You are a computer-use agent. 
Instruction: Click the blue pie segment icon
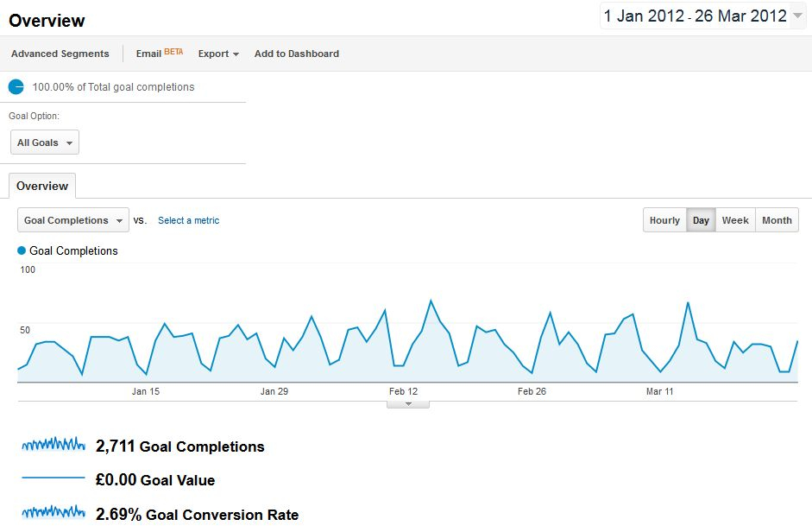tap(16, 86)
